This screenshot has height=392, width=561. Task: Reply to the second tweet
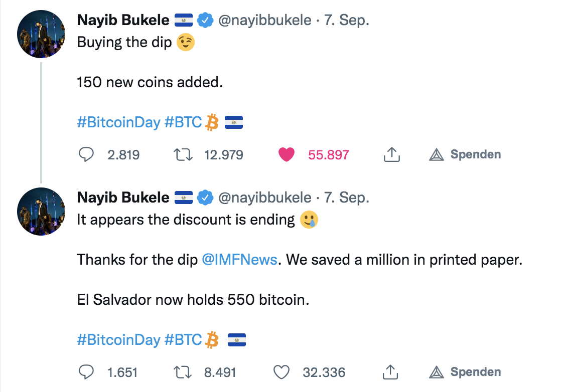pyautogui.click(x=86, y=372)
